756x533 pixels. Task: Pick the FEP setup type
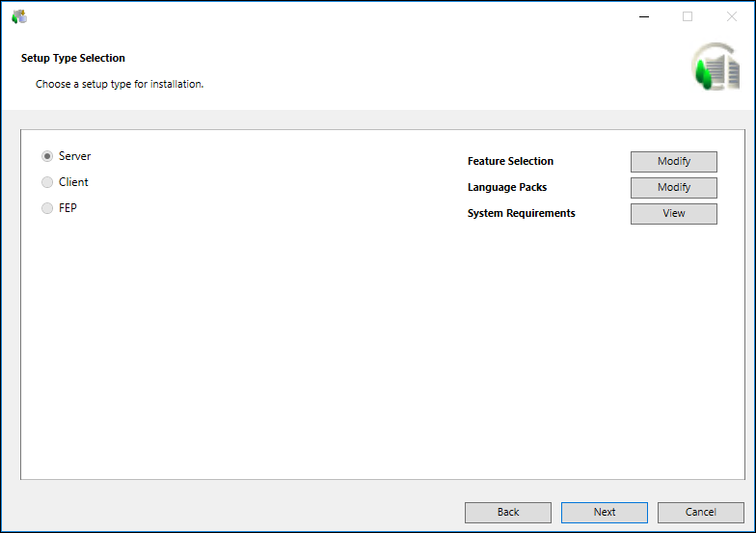coord(47,208)
